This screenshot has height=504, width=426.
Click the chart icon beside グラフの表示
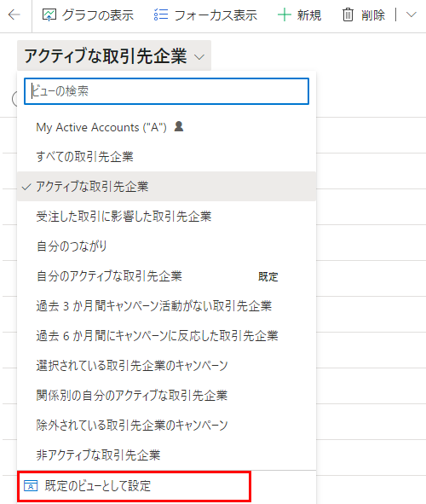(49, 14)
